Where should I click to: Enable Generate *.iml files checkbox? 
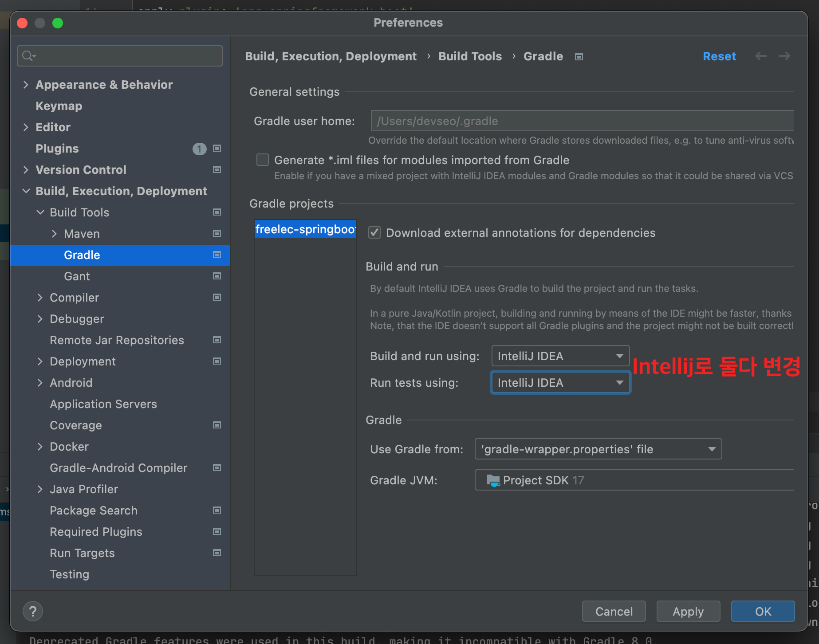(263, 160)
